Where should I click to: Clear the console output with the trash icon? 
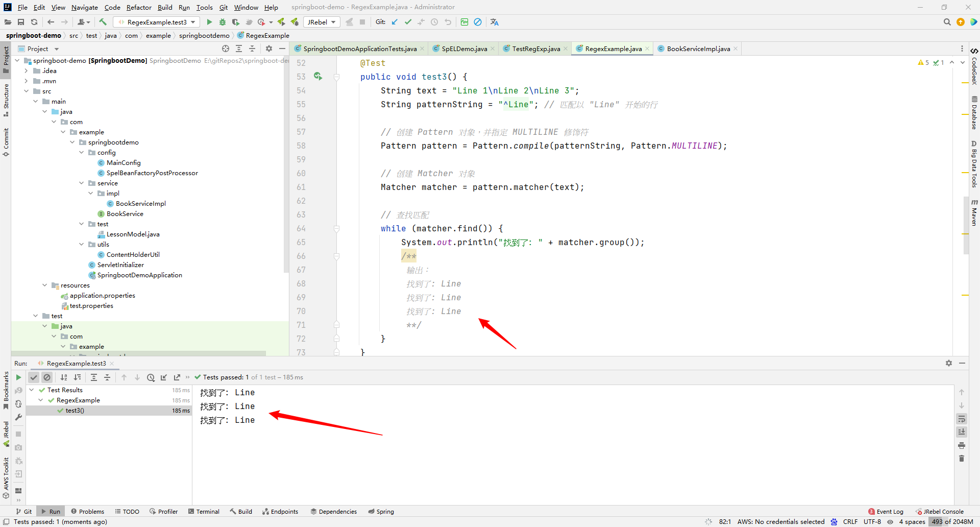tap(962, 458)
